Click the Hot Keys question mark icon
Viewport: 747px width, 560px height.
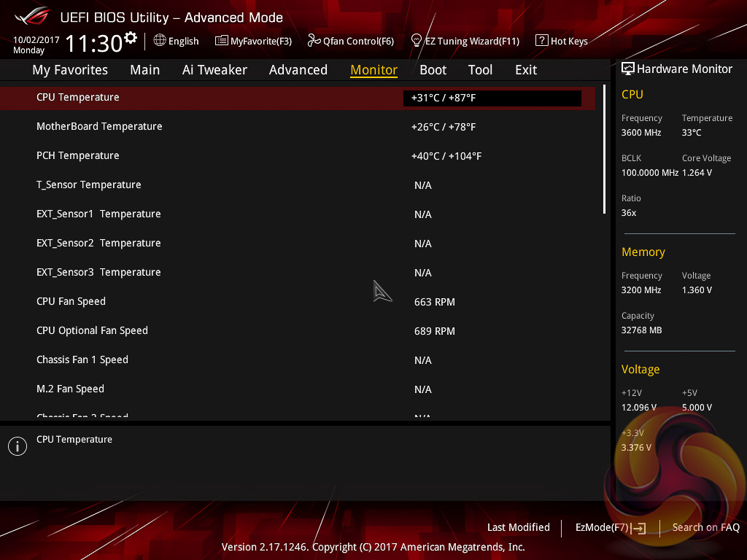pyautogui.click(x=542, y=41)
